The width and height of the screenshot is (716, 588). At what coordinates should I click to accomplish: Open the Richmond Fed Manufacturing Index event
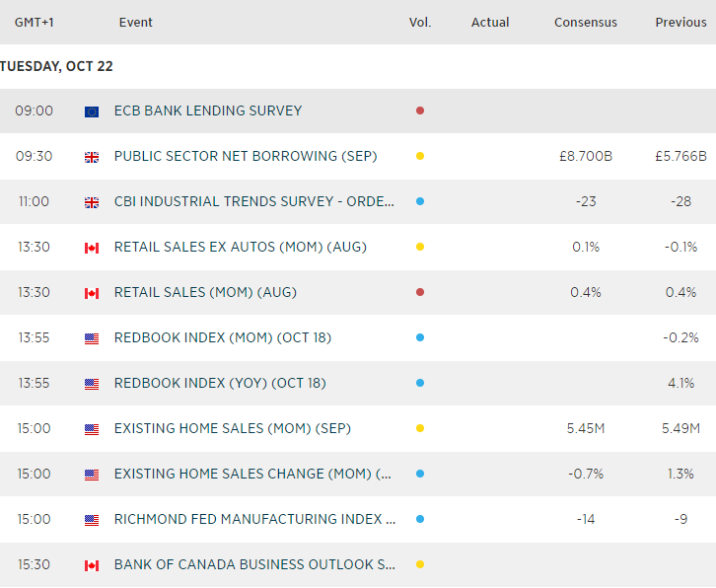[254, 519]
